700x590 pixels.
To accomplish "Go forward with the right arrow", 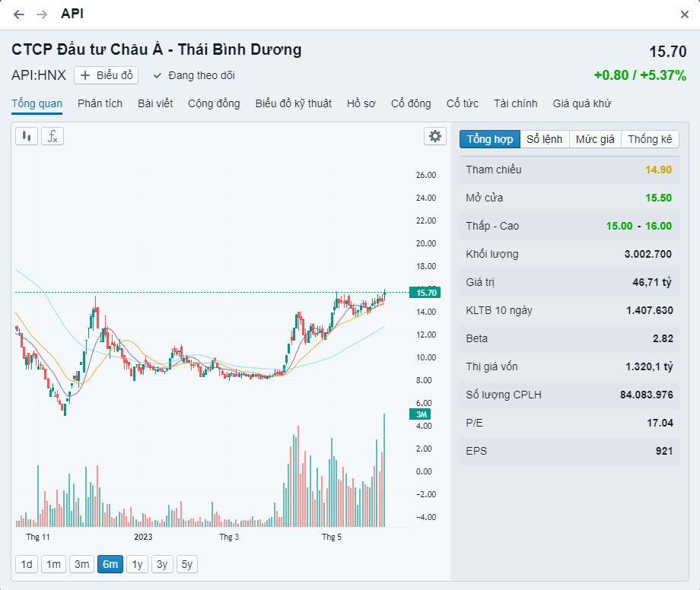I will click(x=42, y=14).
